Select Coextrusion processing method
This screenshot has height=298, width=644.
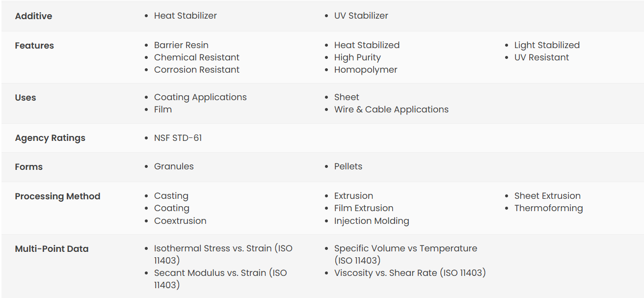(180, 221)
